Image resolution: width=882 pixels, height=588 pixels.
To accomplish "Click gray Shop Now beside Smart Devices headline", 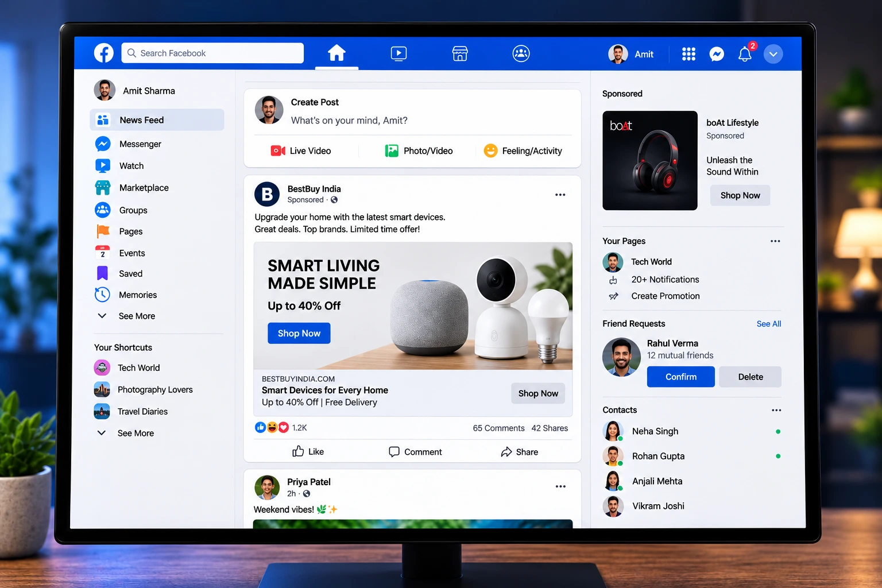I will (538, 393).
